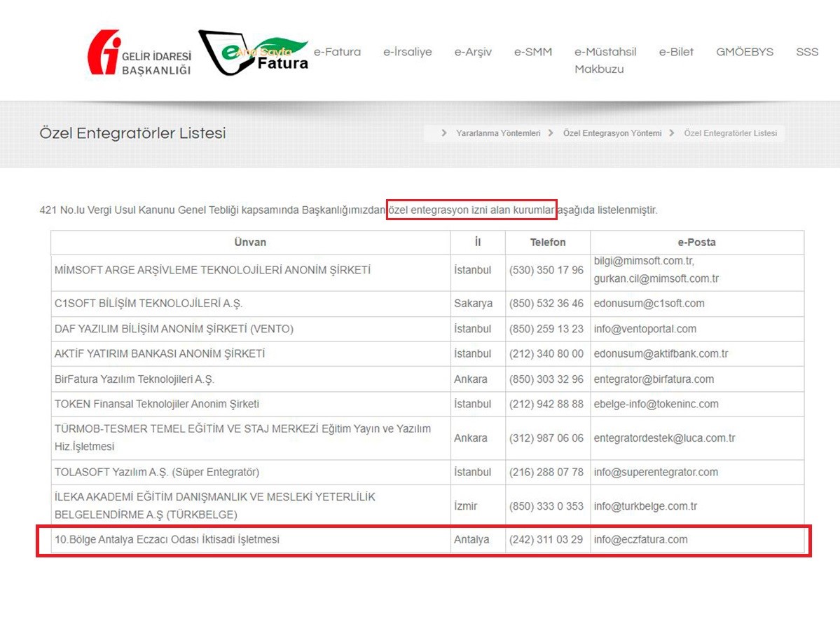Go to the e-SMM menu

532,52
